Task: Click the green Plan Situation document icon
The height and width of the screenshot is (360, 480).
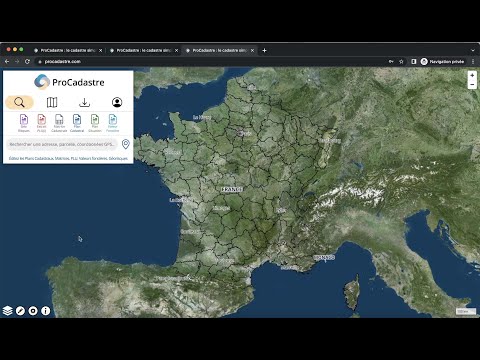Action: point(95,119)
